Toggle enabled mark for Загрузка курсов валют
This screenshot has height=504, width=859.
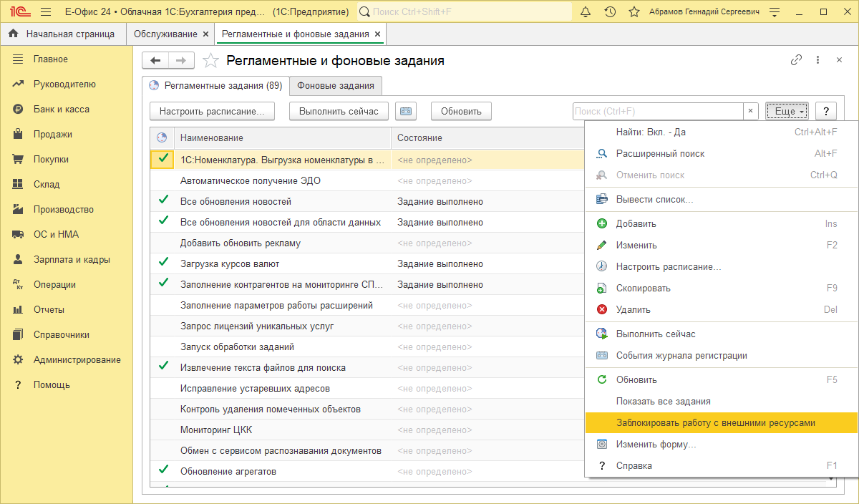coord(164,263)
